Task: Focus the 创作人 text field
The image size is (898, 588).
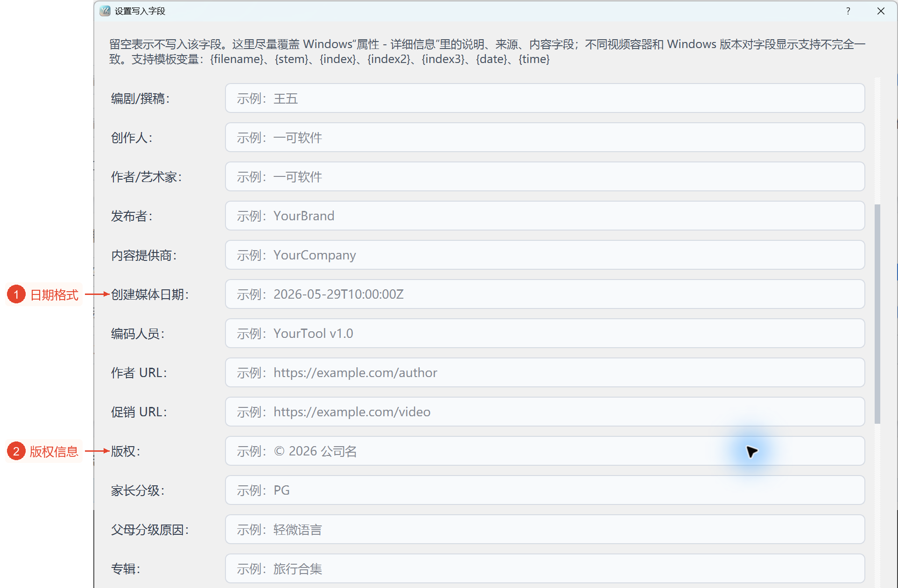Action: tap(545, 137)
